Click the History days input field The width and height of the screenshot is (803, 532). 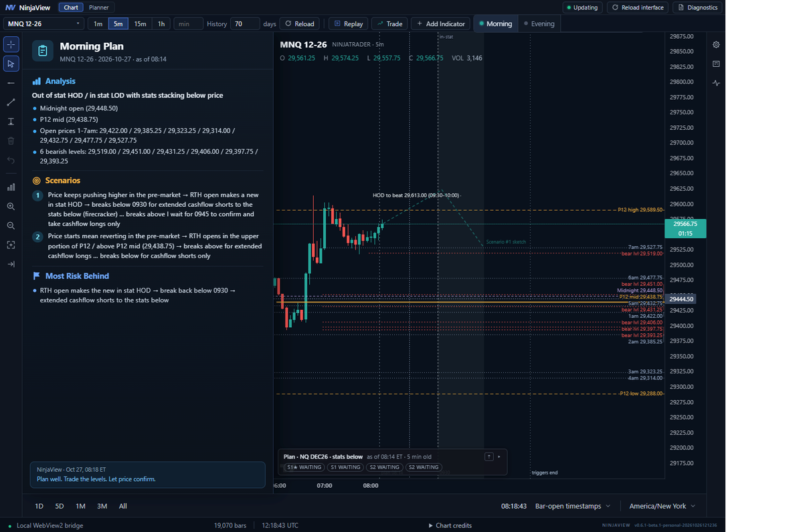[x=245, y=23]
